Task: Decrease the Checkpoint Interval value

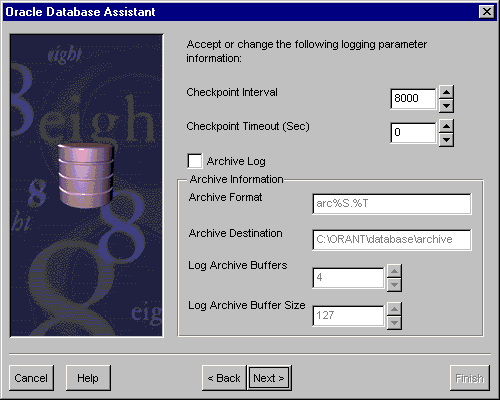Action: tap(446, 106)
